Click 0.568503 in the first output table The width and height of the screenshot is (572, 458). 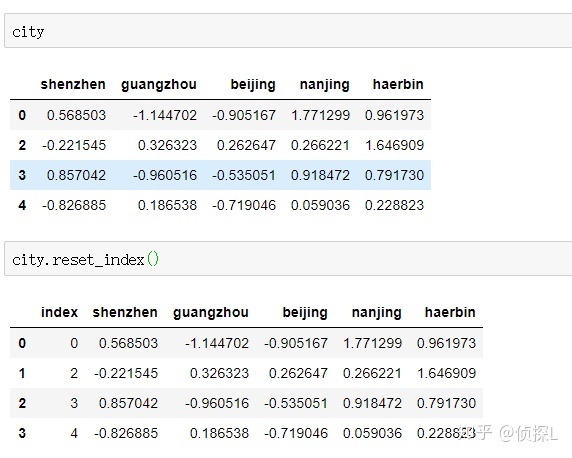[76, 115]
